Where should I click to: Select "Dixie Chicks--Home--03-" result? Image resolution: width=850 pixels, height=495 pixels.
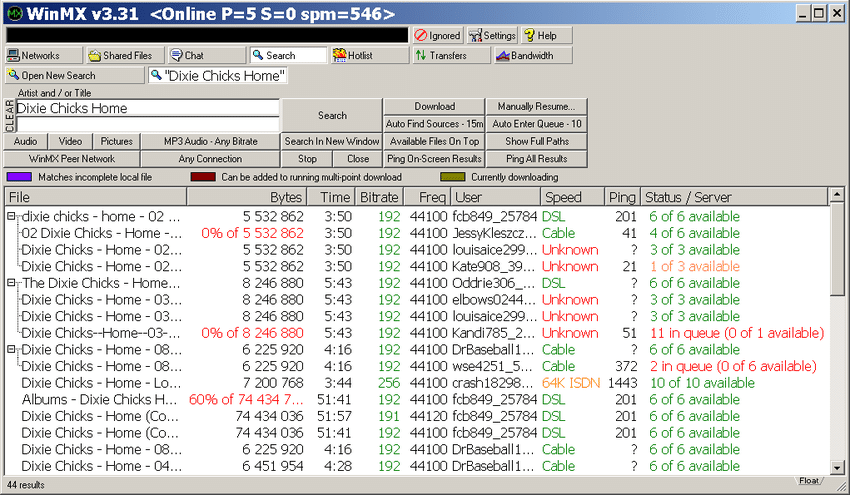[417, 333]
